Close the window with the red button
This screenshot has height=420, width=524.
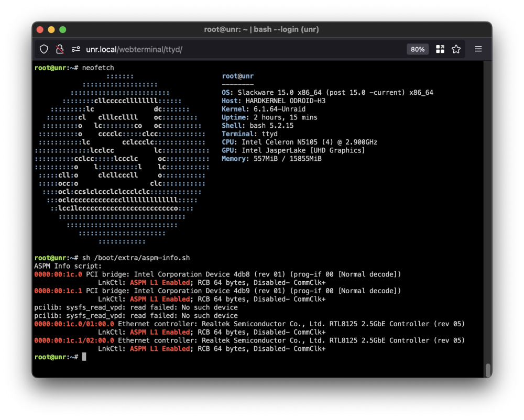[x=40, y=30]
